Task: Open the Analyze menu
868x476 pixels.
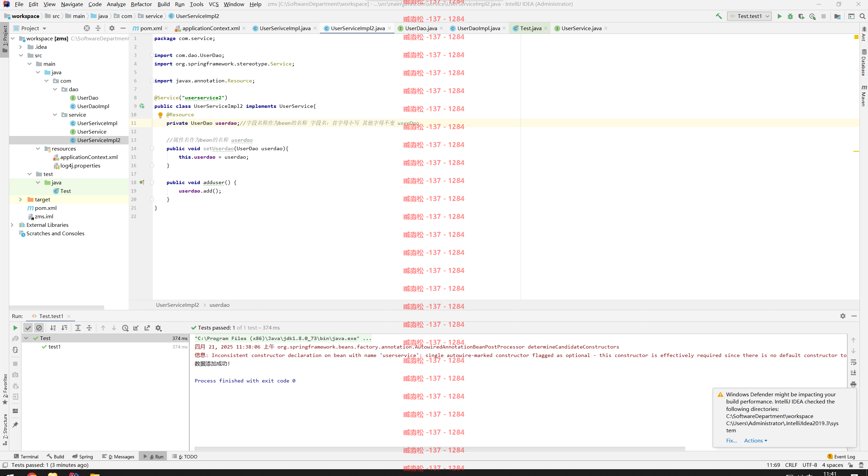Action: (116, 4)
